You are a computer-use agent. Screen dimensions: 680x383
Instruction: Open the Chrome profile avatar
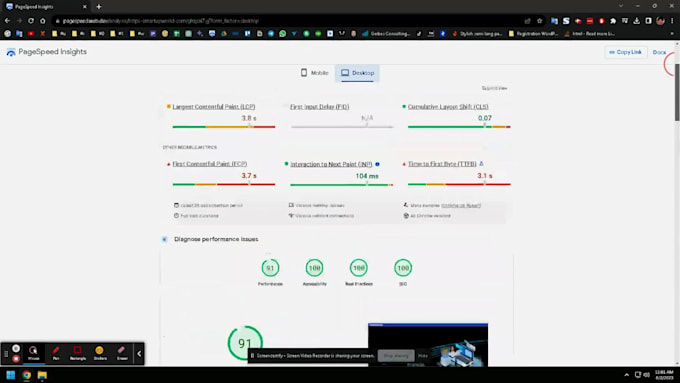[660, 21]
